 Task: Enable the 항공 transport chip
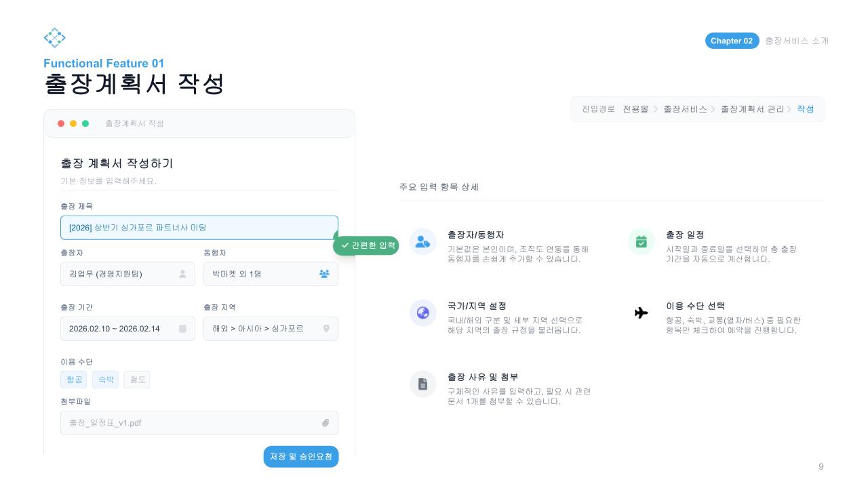pos(75,380)
